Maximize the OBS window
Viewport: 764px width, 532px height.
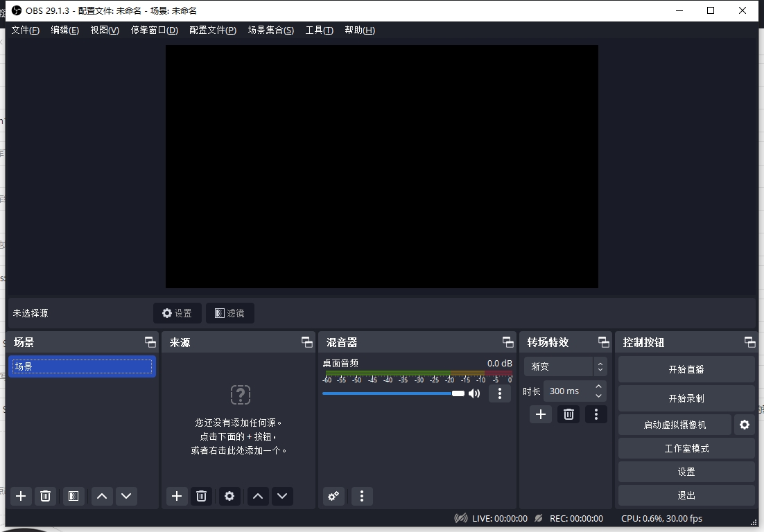coord(711,10)
